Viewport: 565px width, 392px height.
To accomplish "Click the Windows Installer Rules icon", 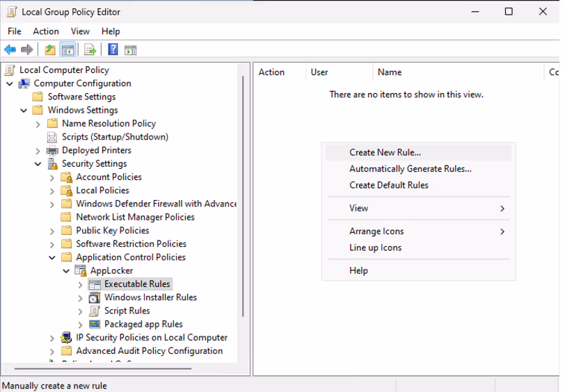I will (x=95, y=297).
